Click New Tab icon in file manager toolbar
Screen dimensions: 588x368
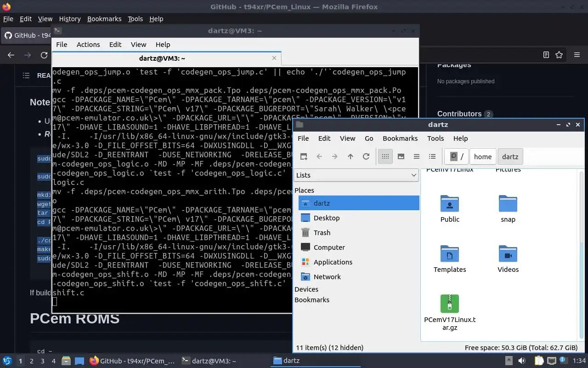tap(304, 156)
